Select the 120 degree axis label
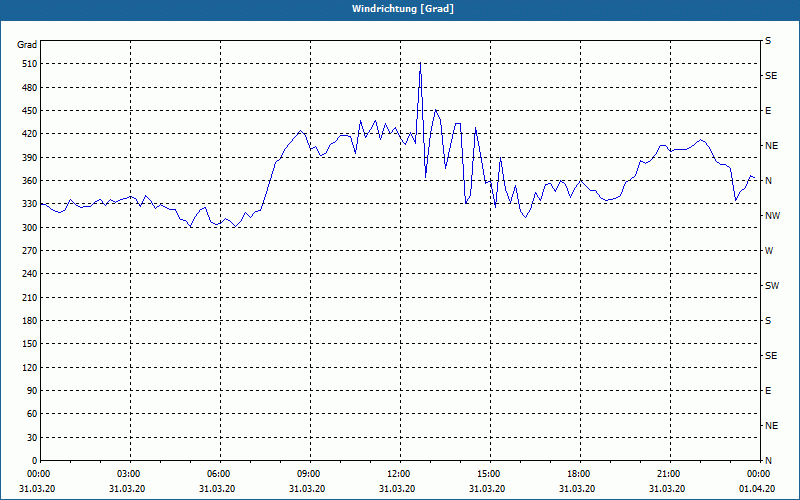This screenshot has height=500, width=800. [29, 367]
